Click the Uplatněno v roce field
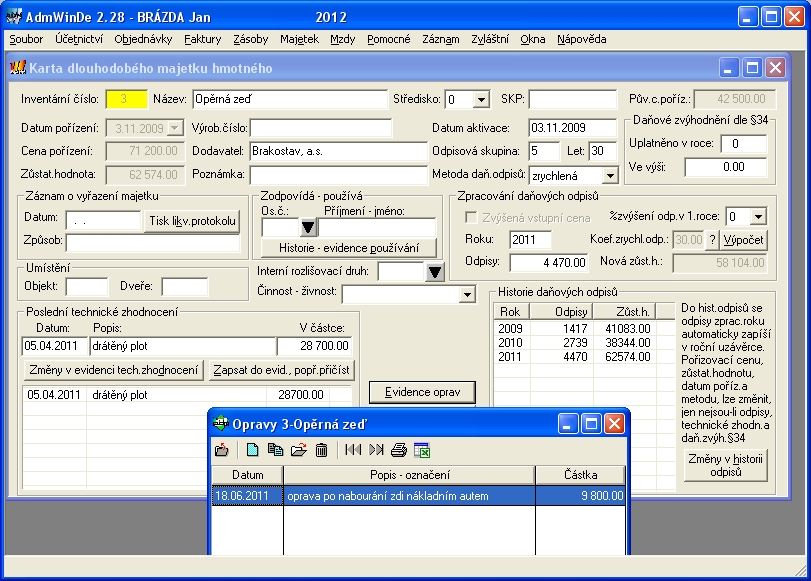 743,143
